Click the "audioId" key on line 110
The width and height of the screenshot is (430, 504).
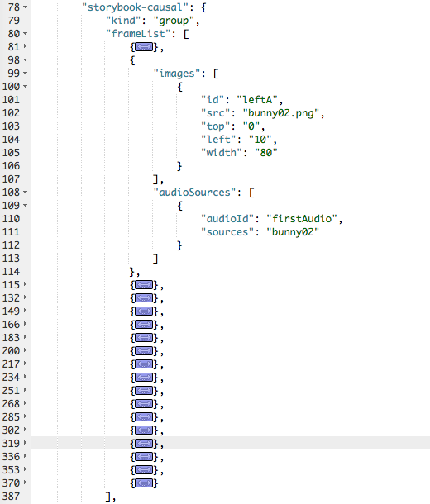point(227,219)
